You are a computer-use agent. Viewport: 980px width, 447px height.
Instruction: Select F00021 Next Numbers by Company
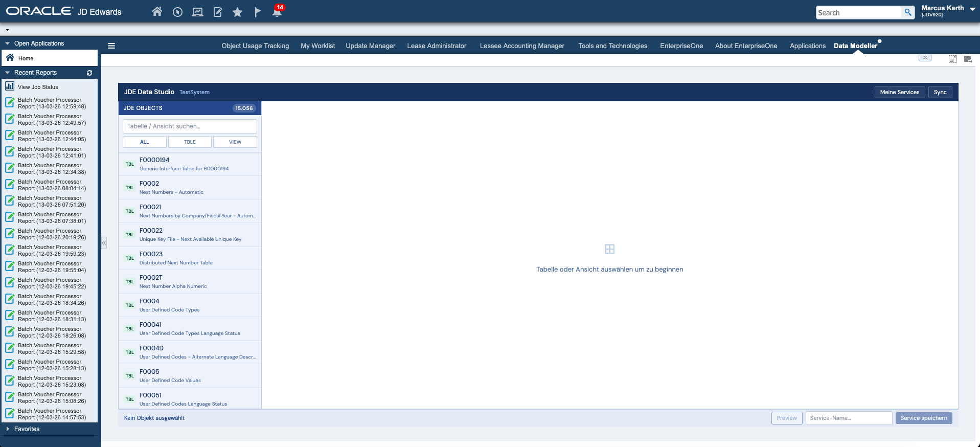point(190,211)
